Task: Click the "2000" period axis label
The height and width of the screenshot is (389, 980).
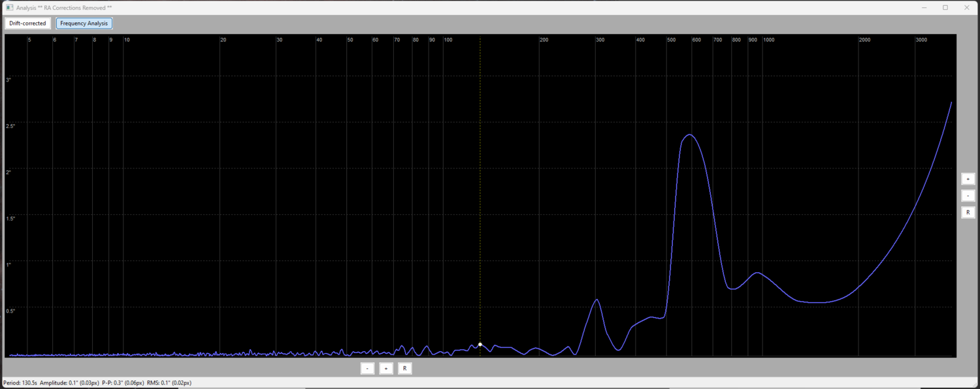Action: coord(864,40)
